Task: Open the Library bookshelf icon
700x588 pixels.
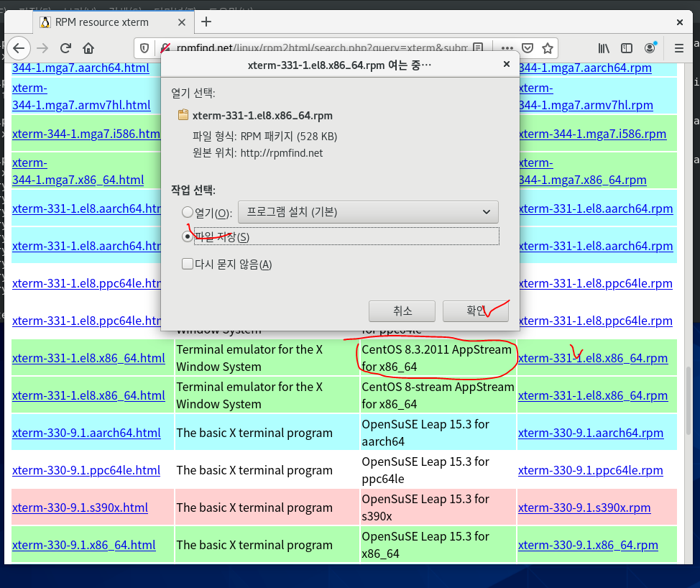Action: [604, 48]
